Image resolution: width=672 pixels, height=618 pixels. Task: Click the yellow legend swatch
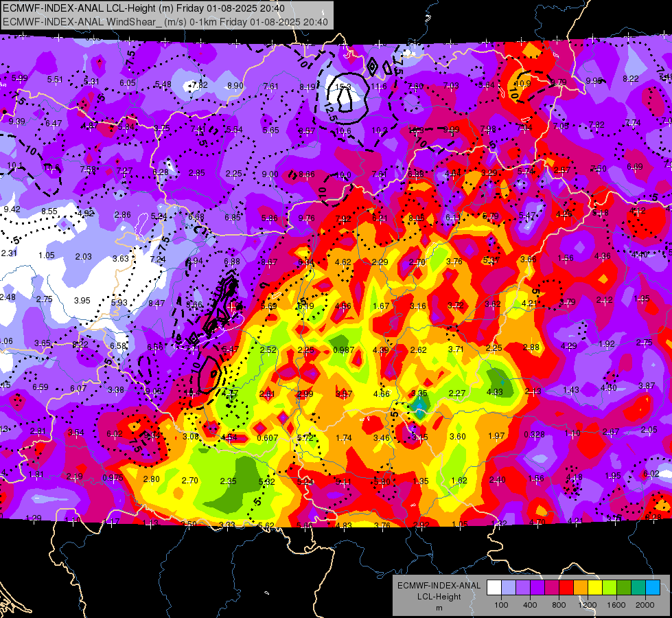(x=595, y=588)
